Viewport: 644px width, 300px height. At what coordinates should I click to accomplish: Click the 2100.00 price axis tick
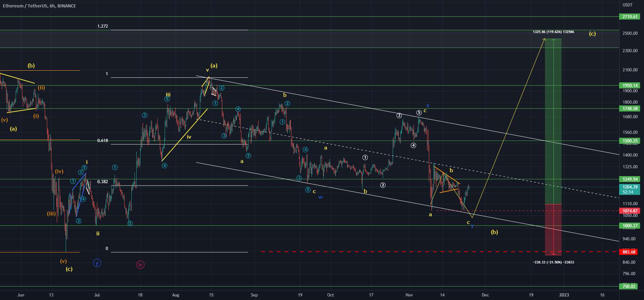pos(630,70)
